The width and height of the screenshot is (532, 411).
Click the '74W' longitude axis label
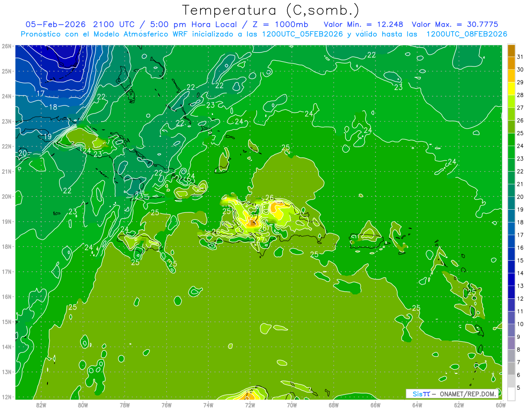tap(208, 405)
